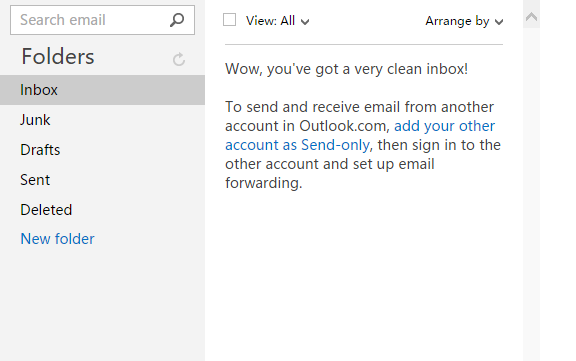
Task: Click the magnifier search icon
Action: (x=177, y=20)
